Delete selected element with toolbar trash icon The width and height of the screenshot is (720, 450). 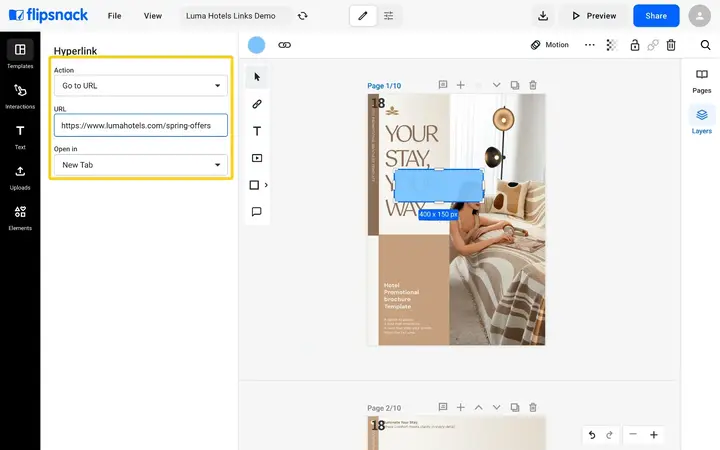pyautogui.click(x=671, y=45)
